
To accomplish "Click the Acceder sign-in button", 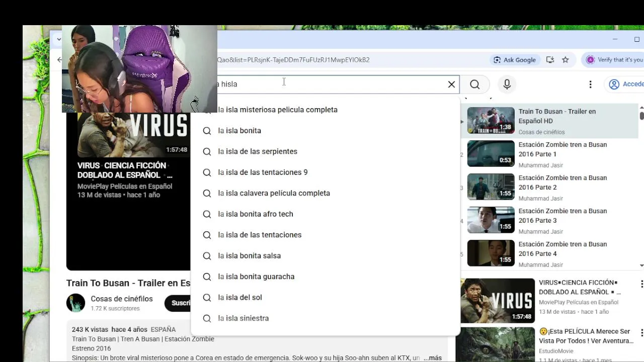I will pos(625,84).
